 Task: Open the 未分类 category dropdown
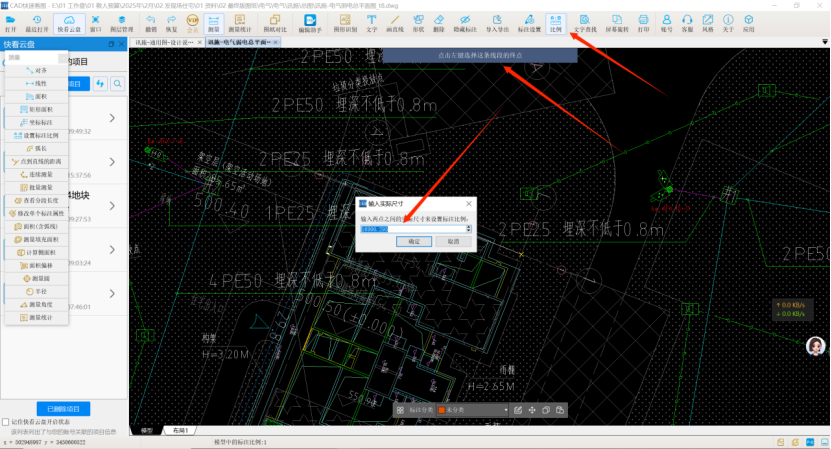click(475, 410)
